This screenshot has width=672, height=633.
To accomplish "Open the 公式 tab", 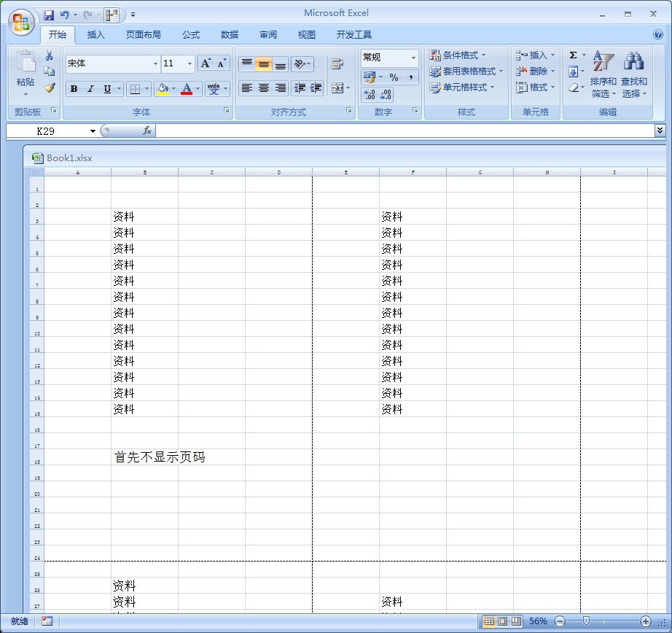I will (x=191, y=35).
